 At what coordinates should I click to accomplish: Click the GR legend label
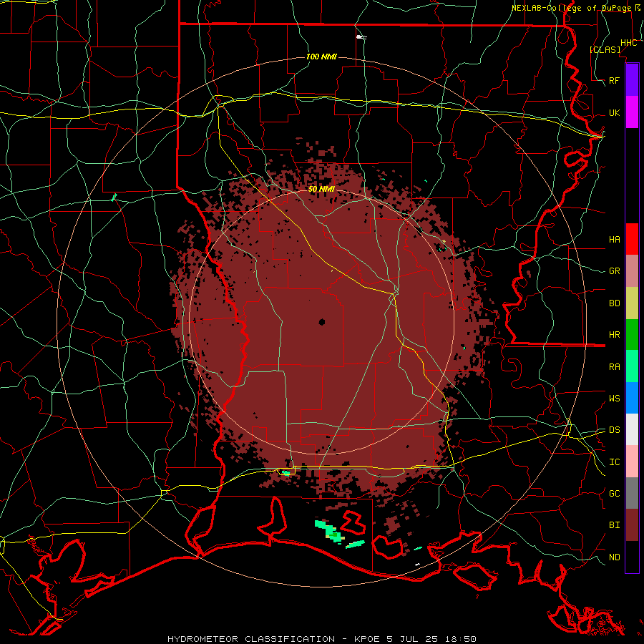[x=614, y=271]
